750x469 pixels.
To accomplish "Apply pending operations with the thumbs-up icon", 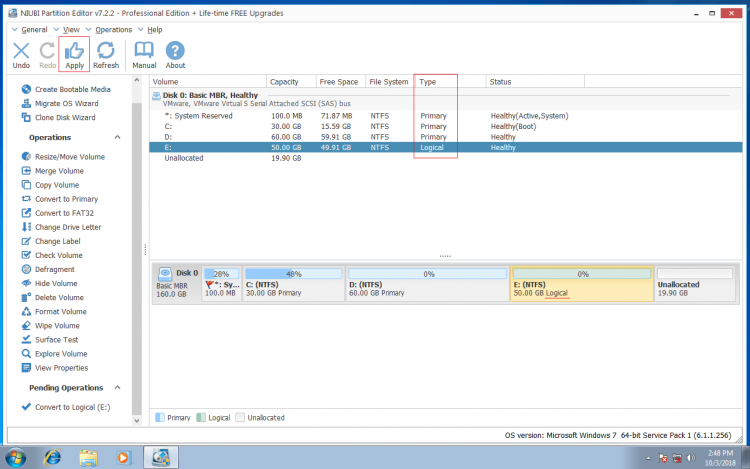I will (x=74, y=55).
